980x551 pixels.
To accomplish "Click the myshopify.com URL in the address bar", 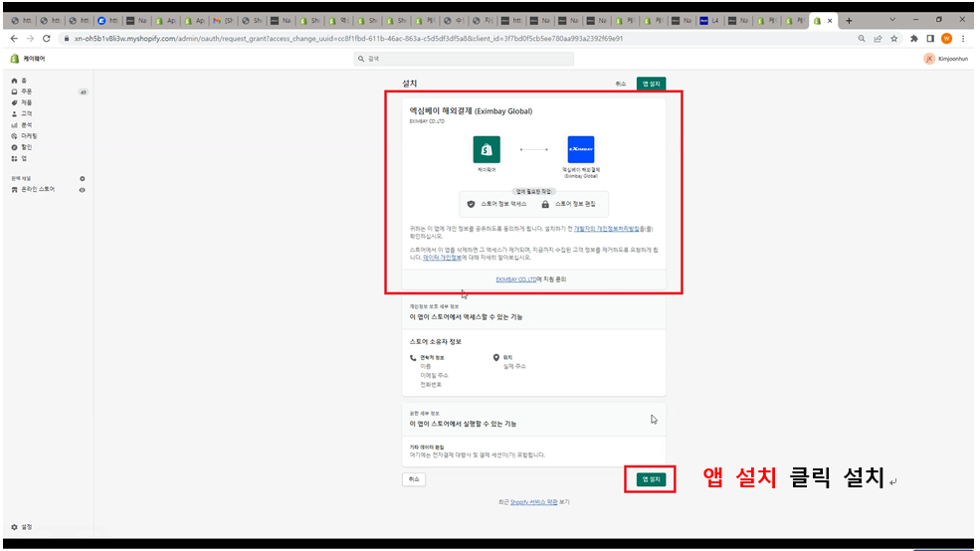I will (348, 39).
